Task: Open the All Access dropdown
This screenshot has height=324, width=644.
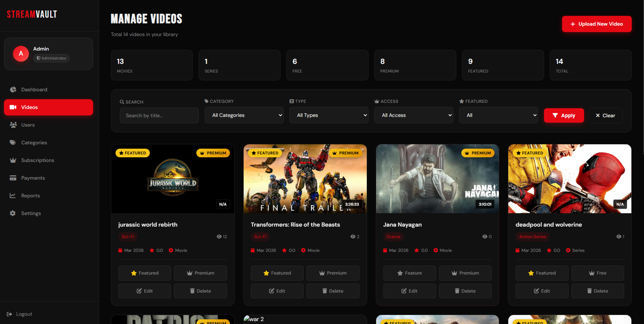Action: coord(413,115)
